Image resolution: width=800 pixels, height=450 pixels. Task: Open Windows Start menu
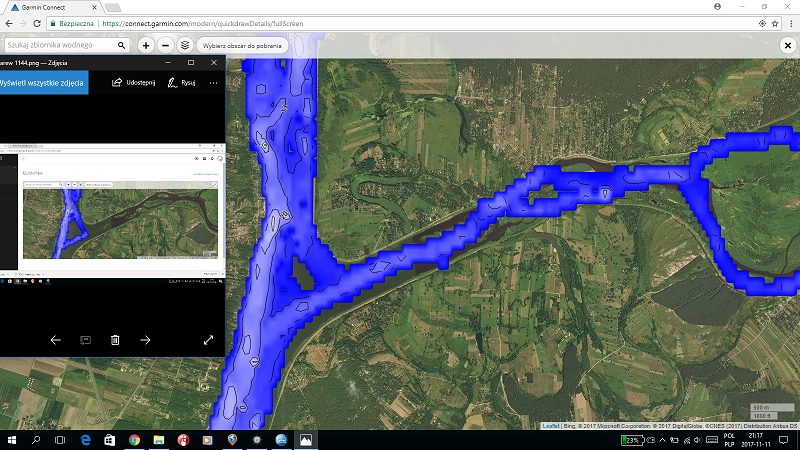[11, 440]
